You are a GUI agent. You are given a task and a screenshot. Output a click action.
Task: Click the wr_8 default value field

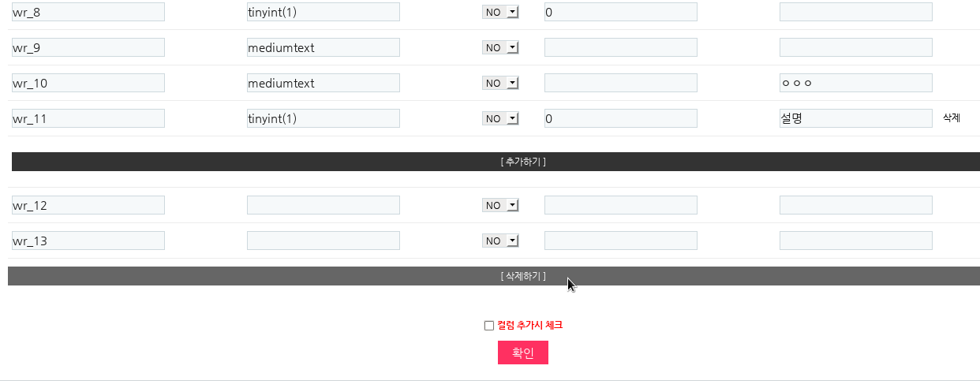(x=620, y=12)
